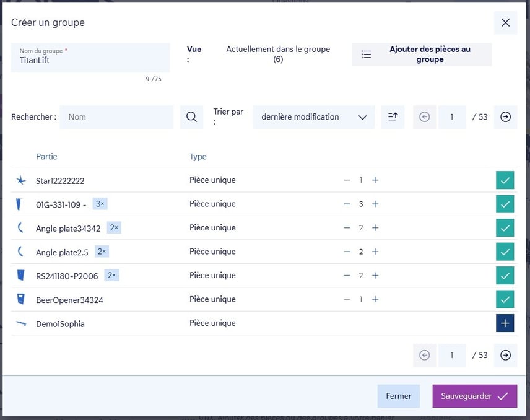Uncheck Star12222222 from the group
The width and height of the screenshot is (530, 420).
point(505,180)
